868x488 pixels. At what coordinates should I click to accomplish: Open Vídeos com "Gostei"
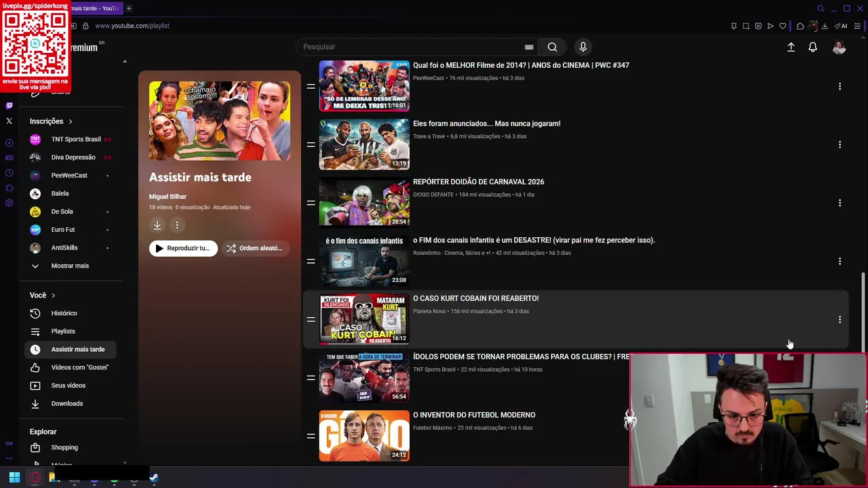71,367
